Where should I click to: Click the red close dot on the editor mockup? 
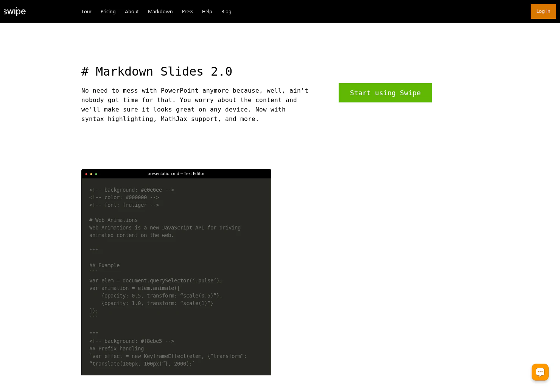pyautogui.click(x=86, y=174)
